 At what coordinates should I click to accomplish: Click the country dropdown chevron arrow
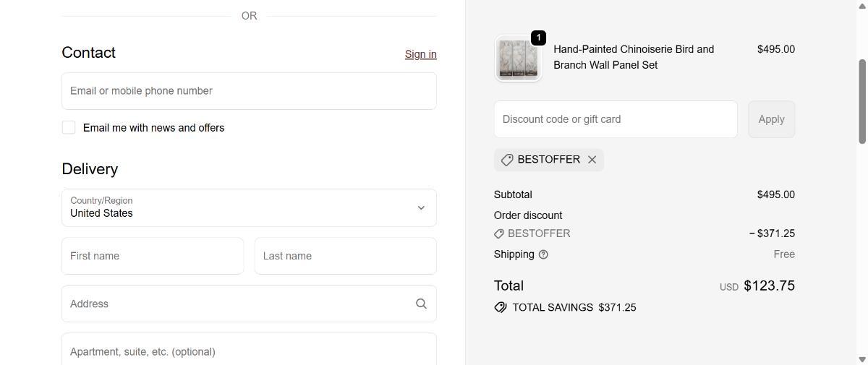tap(421, 207)
